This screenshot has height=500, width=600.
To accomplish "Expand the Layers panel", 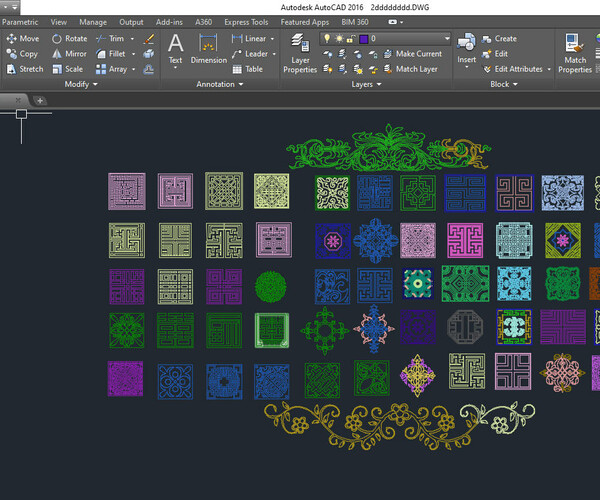I will tap(366, 84).
